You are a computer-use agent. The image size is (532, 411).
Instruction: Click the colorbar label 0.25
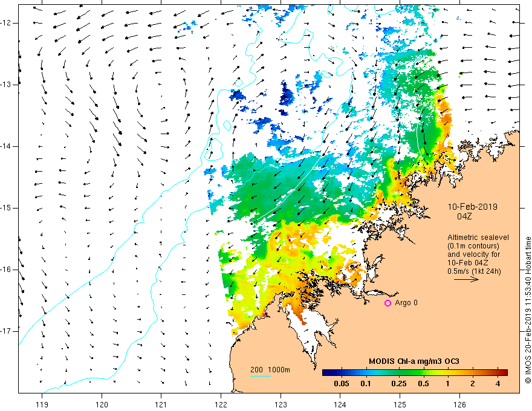pos(399,384)
